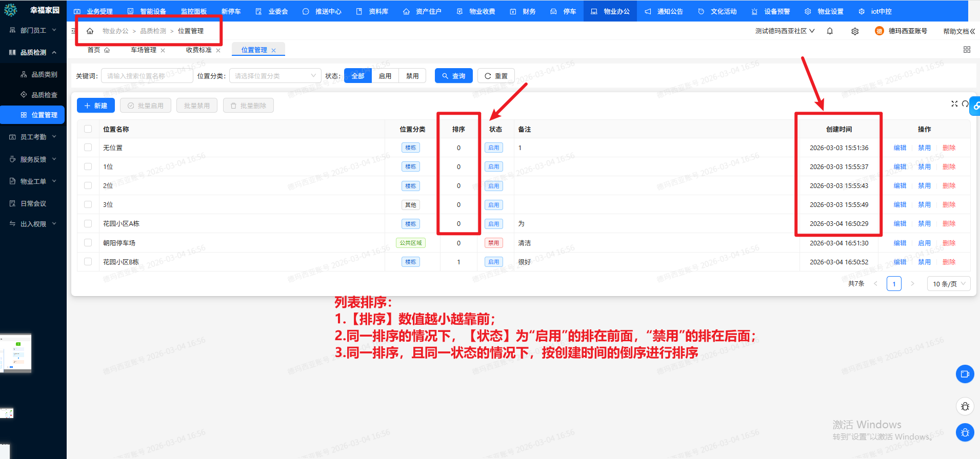Click the 批量删除 button
980x459 pixels.
click(248, 106)
